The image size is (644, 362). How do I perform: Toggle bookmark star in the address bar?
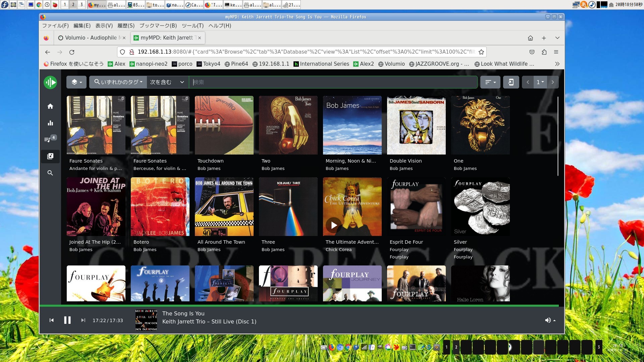[x=481, y=52]
